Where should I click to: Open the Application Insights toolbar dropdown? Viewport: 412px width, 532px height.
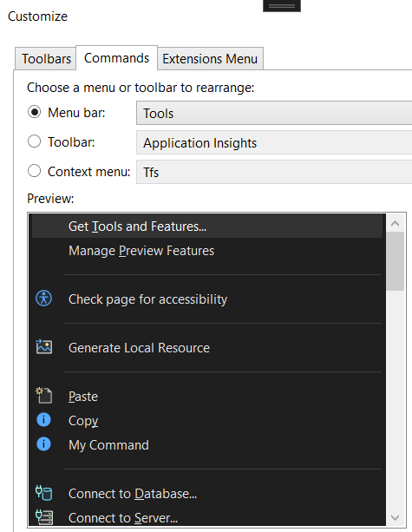pos(274,142)
